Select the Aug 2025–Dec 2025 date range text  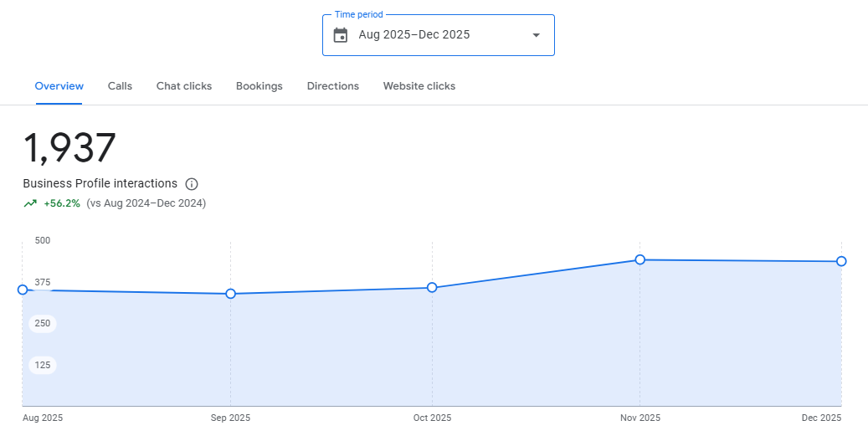(x=414, y=35)
